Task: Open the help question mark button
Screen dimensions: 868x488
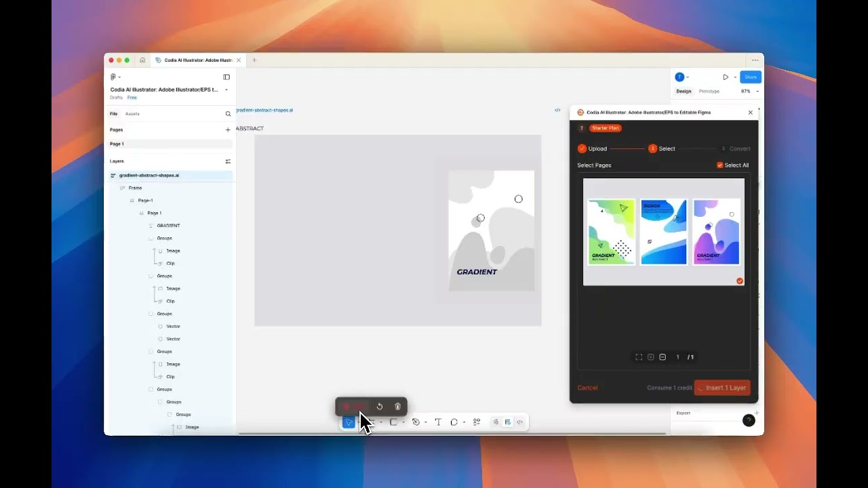Action: click(749, 420)
